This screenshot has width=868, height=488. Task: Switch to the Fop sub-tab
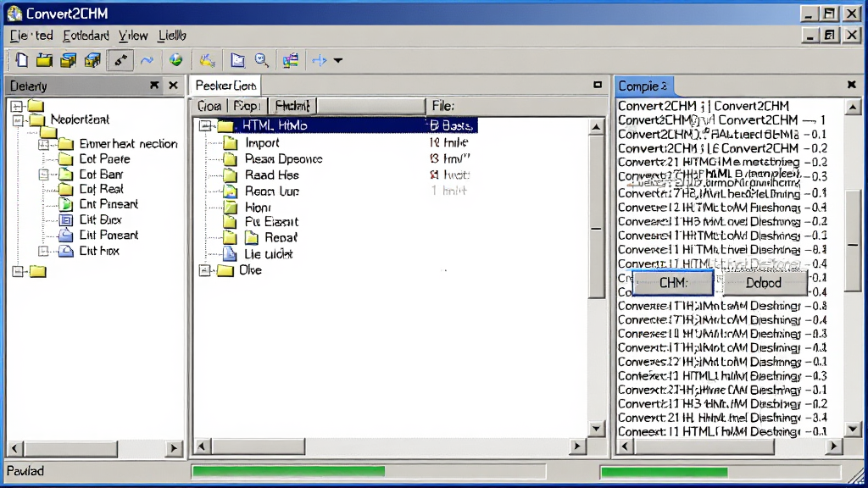[x=247, y=106]
